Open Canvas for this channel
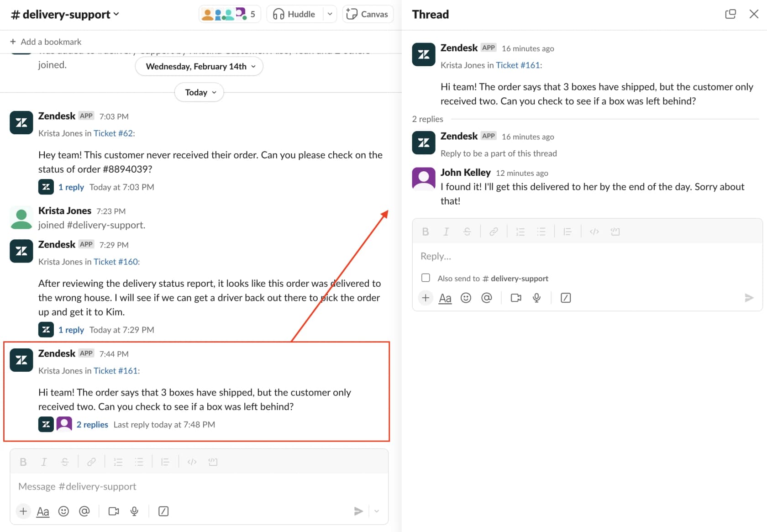Viewport: 767px width, 532px height. 368,14
